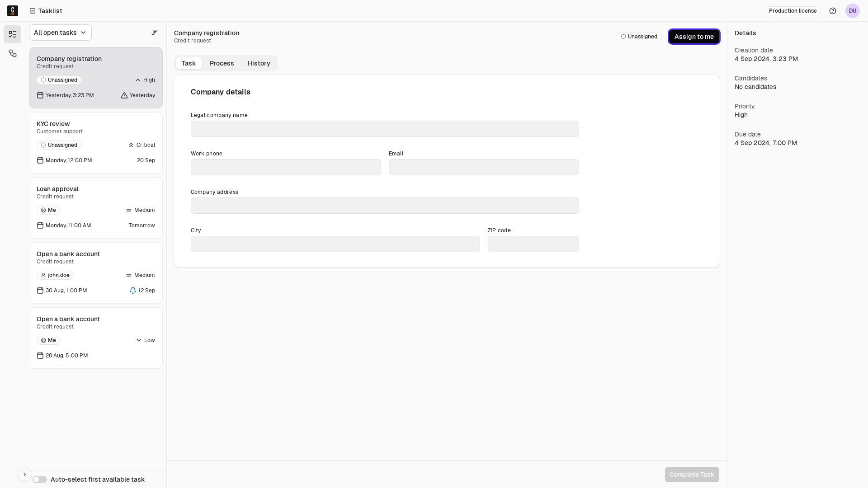Click the unassigned circle icon in task header
The height and width of the screenshot is (488, 868).
coord(623,37)
